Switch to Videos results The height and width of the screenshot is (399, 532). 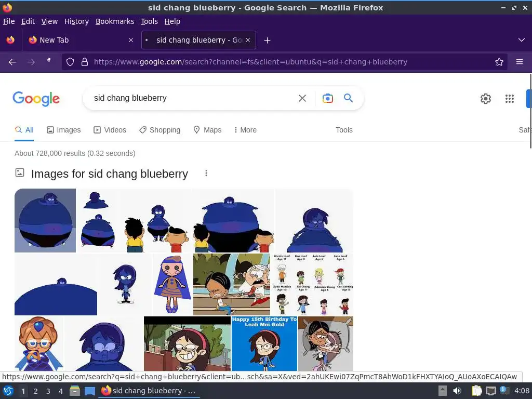[x=110, y=130]
